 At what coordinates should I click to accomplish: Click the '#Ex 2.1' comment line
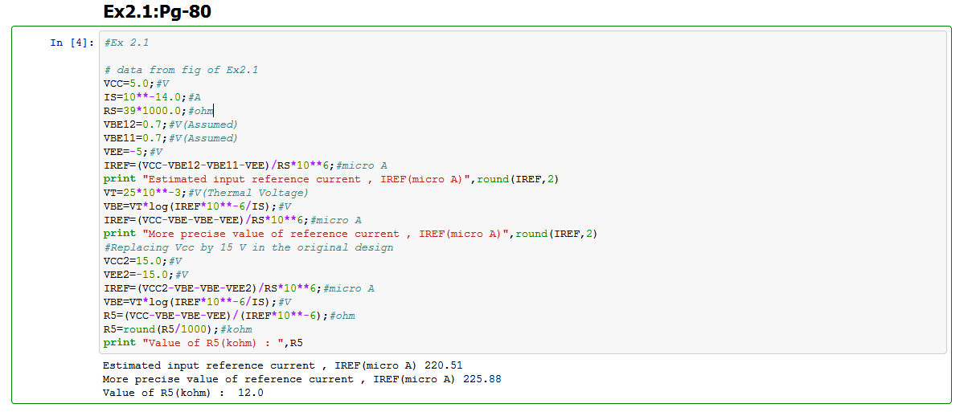click(x=126, y=43)
